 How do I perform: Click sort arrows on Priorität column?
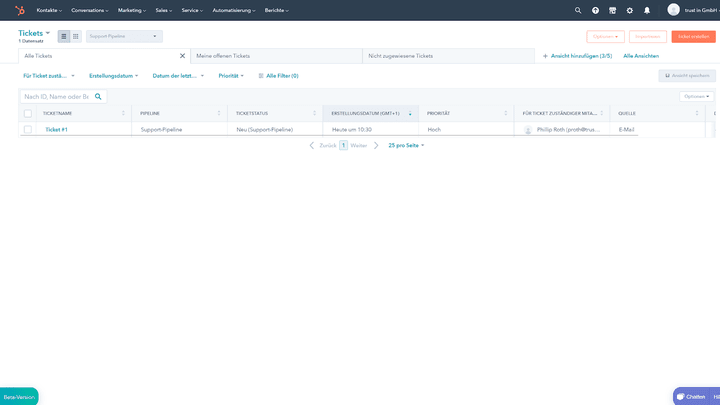point(506,113)
